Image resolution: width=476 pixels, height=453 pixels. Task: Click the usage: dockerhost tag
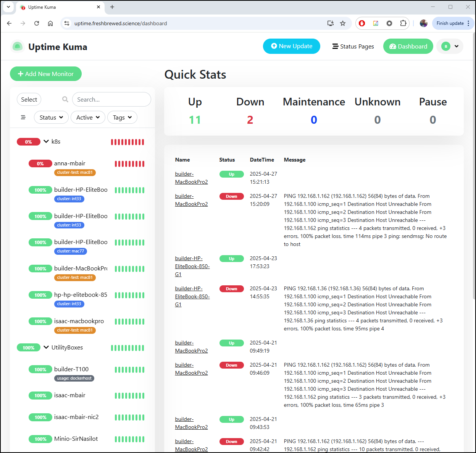[74, 378]
